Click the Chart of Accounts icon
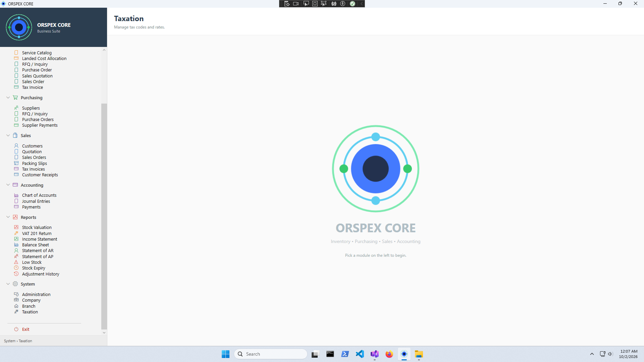Screen dimensions: 644x362 pyautogui.click(x=16, y=195)
